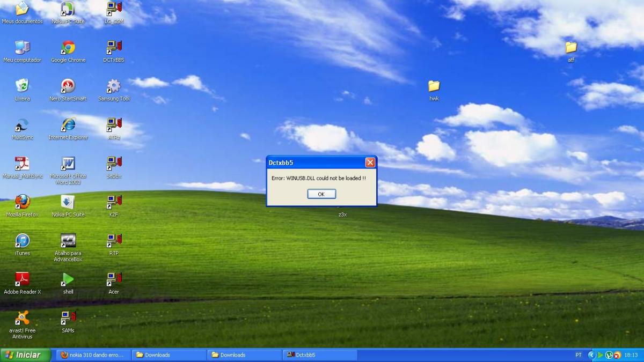644x362 pixels.
Task: Click OK in the Dctxbb5 error dialog
Action: pos(321,194)
